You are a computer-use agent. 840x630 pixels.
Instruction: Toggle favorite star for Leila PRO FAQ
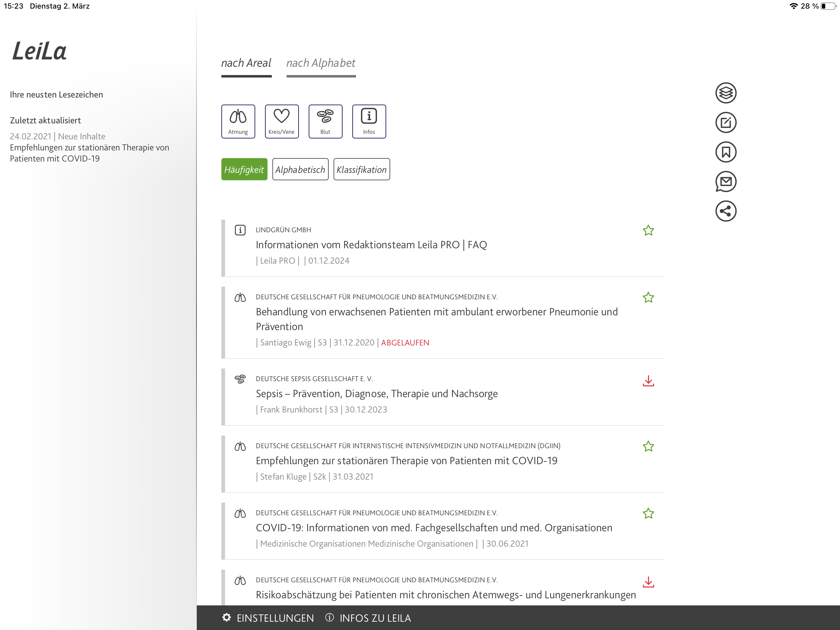pos(648,230)
